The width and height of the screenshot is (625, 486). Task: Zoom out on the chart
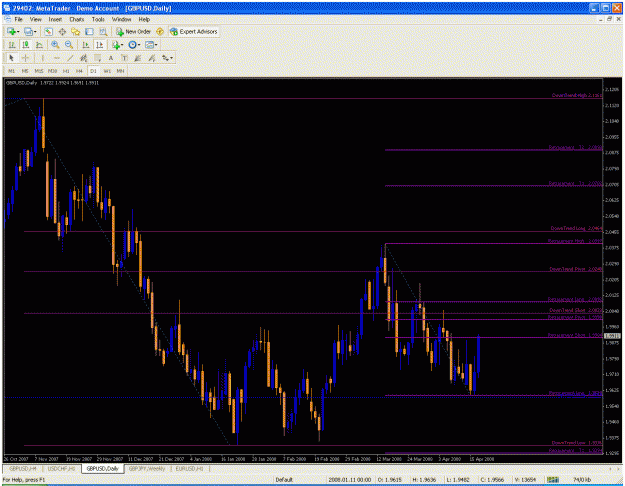point(69,45)
